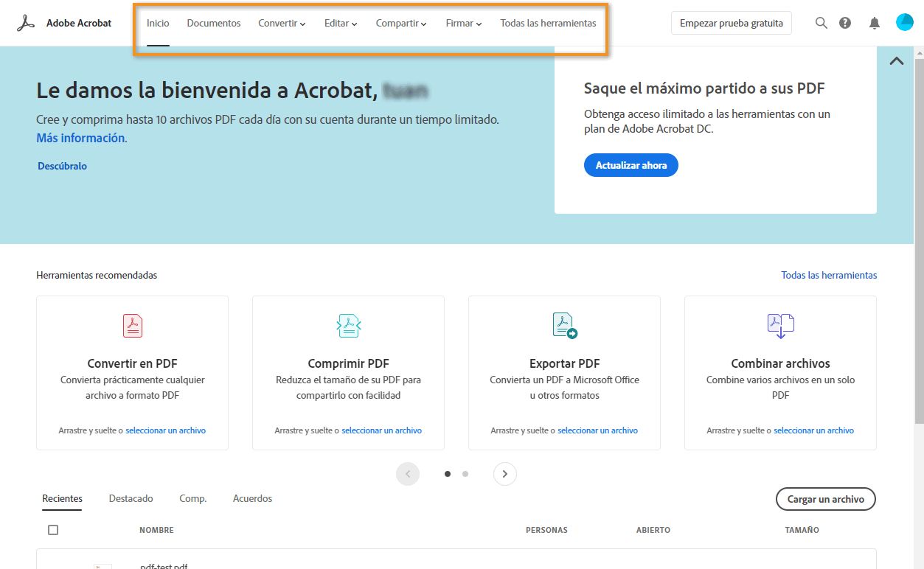
Task: Open the user profile avatar
Action: pos(905,23)
